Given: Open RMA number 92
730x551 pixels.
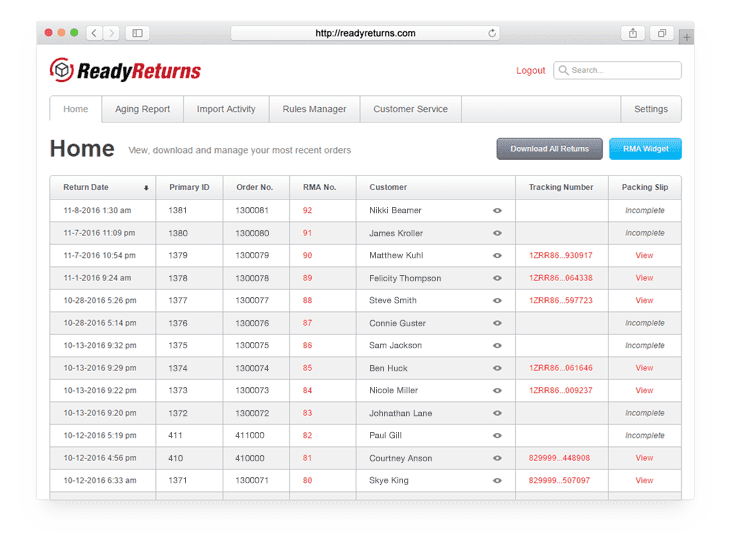Looking at the screenshot, I should point(307,210).
